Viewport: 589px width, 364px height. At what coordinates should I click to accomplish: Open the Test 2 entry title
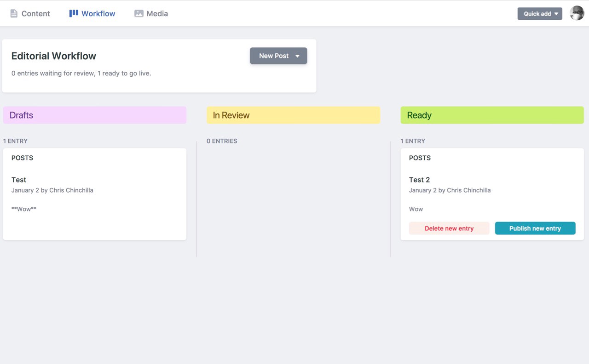pyautogui.click(x=419, y=180)
